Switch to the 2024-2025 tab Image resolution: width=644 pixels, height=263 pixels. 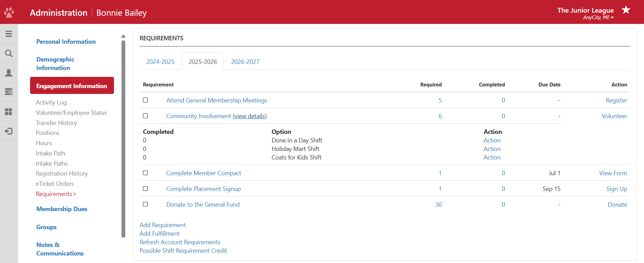point(160,61)
